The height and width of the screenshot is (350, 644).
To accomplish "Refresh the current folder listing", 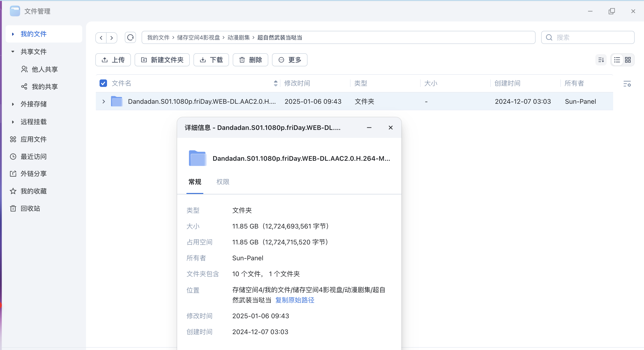I will [130, 37].
